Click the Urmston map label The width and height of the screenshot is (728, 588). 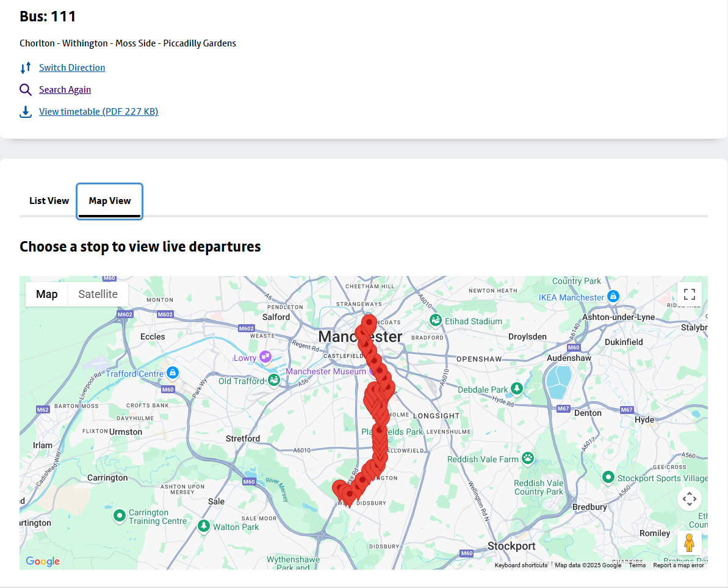click(126, 432)
